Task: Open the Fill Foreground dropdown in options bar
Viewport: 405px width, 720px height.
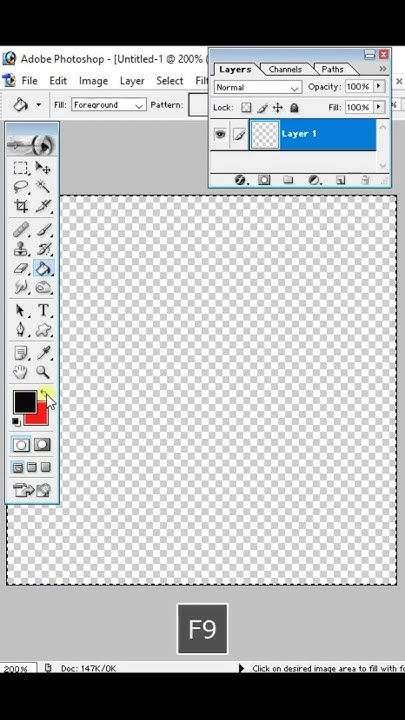Action: point(109,105)
